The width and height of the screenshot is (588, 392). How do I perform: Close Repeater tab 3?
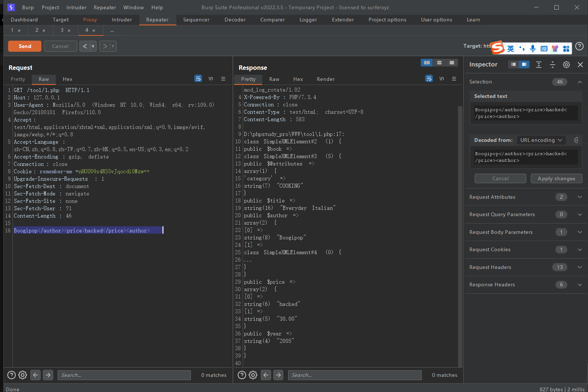(x=69, y=31)
